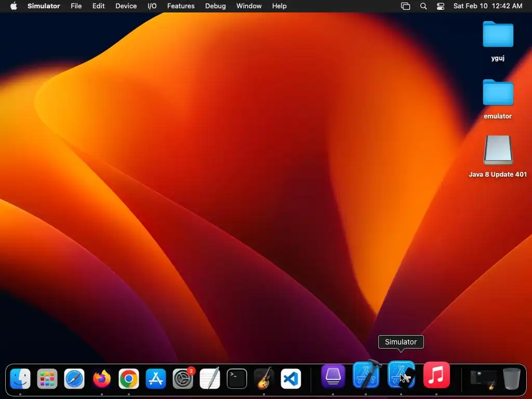Open TextEdit from the Dock
The width and height of the screenshot is (532, 399).
pos(210,378)
